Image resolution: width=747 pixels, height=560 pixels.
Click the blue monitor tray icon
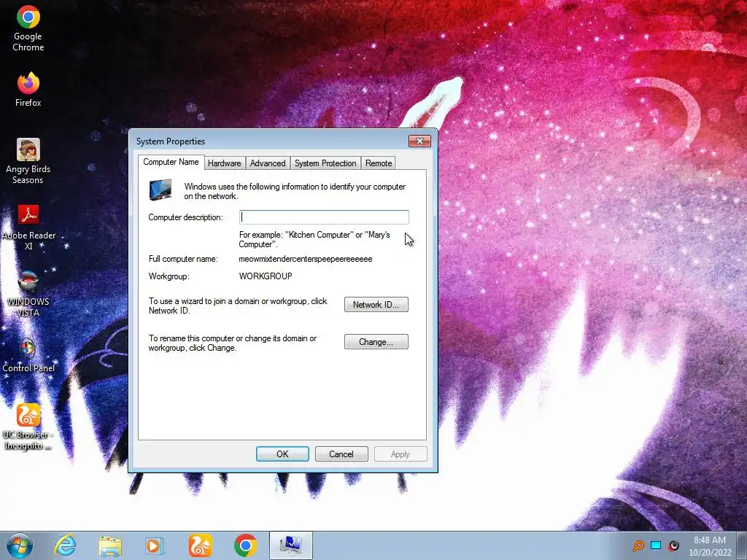[656, 545]
